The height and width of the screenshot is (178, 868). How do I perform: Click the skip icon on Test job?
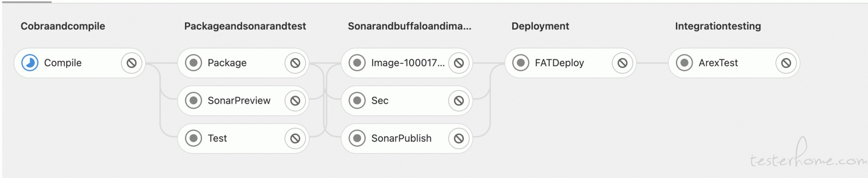point(295,138)
